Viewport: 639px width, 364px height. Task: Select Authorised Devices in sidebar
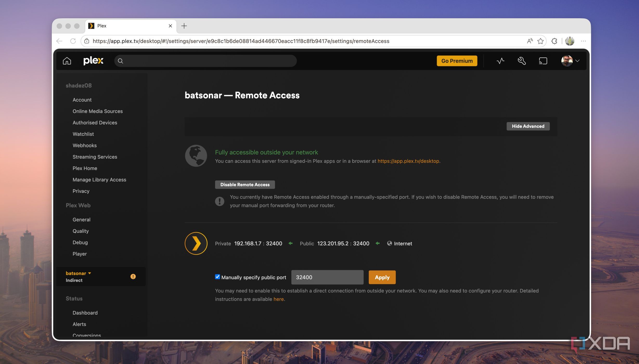coord(95,123)
